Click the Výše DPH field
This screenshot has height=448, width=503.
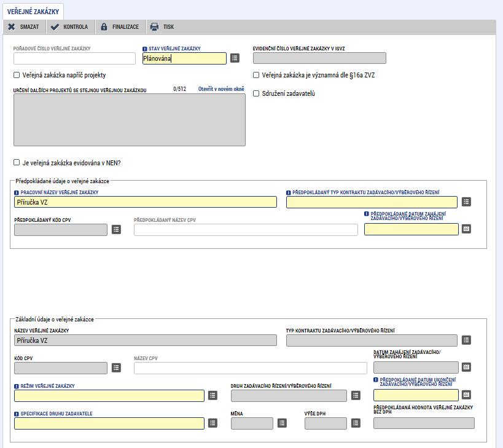[326, 423]
